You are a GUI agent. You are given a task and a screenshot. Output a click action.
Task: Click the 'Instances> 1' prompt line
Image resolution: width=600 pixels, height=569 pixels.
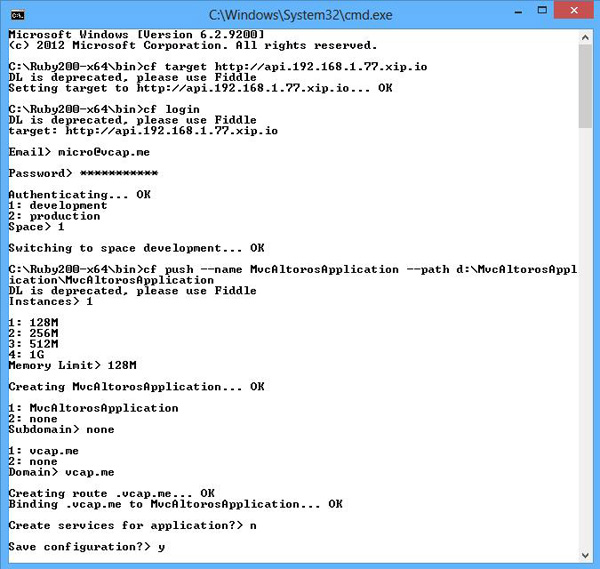tap(51, 301)
